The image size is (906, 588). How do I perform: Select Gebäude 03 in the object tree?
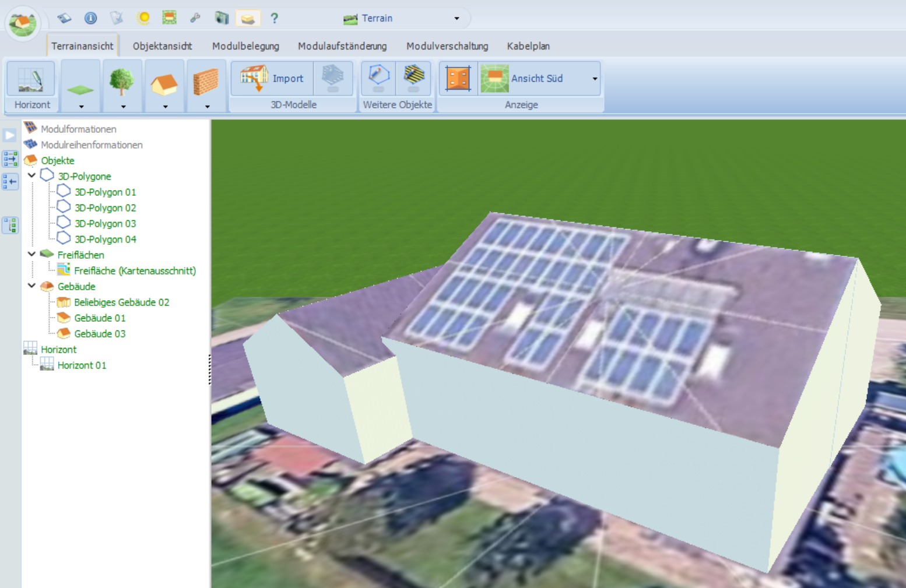tap(100, 333)
